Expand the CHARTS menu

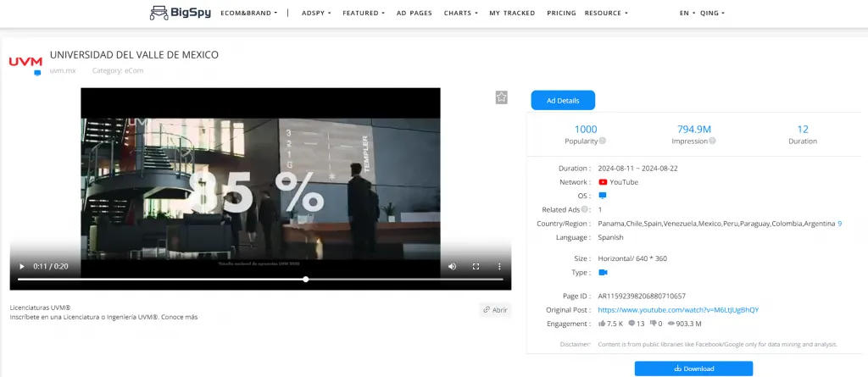tap(460, 13)
